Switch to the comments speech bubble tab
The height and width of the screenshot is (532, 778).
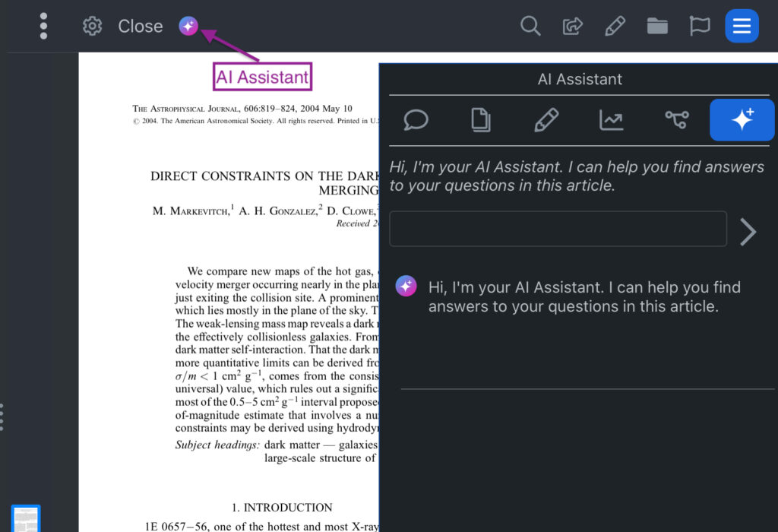(416, 120)
